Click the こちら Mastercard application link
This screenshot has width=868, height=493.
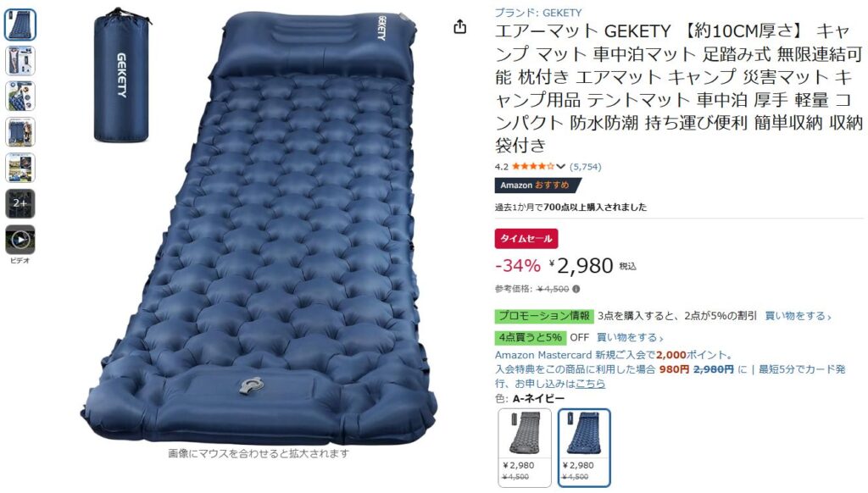[590, 384]
